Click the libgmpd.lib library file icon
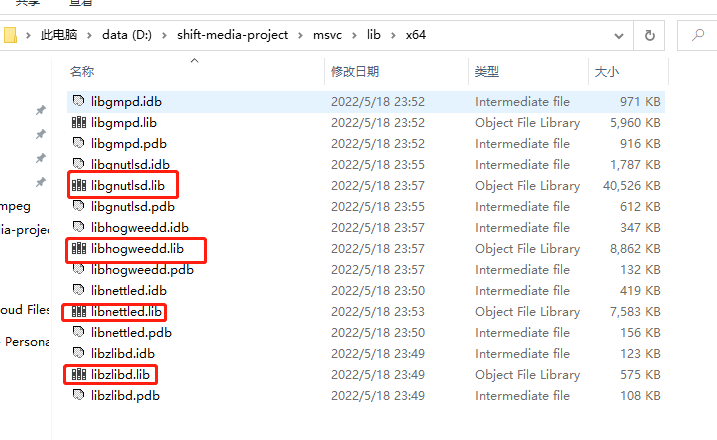The width and height of the screenshot is (717, 440). pyautogui.click(x=79, y=122)
